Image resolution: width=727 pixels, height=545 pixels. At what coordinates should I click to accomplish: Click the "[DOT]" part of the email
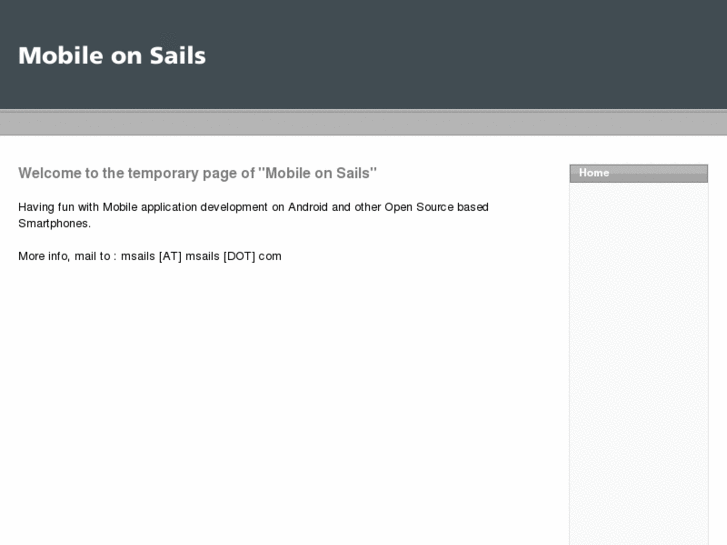239,256
